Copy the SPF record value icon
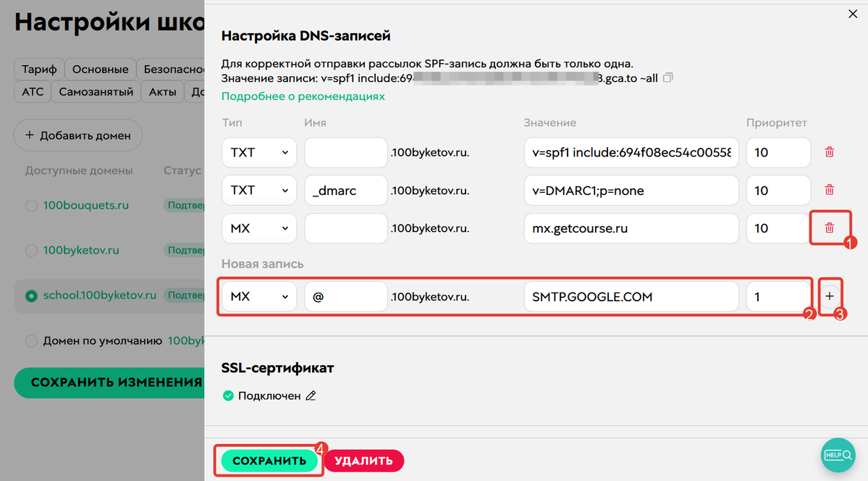 coord(668,78)
